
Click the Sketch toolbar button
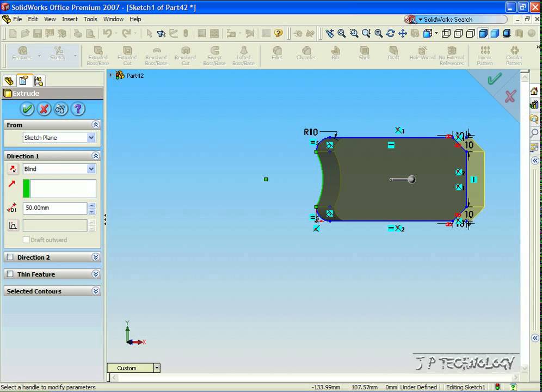coord(58,53)
